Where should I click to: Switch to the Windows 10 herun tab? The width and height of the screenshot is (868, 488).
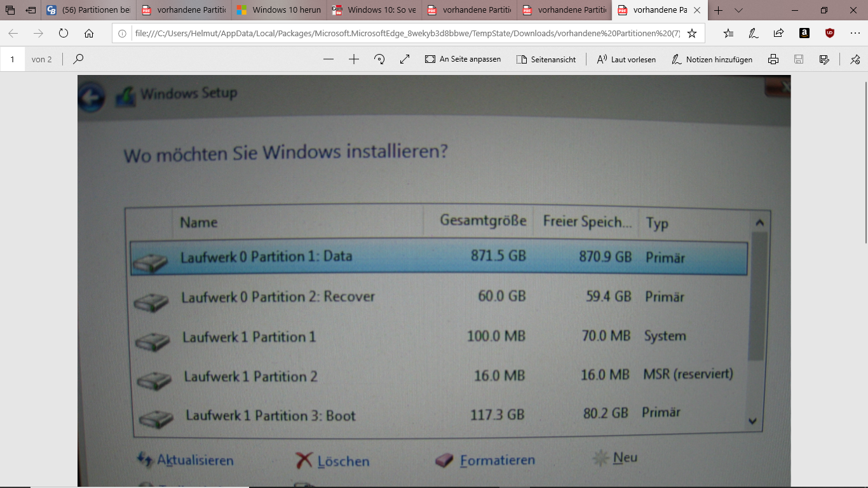(x=279, y=10)
